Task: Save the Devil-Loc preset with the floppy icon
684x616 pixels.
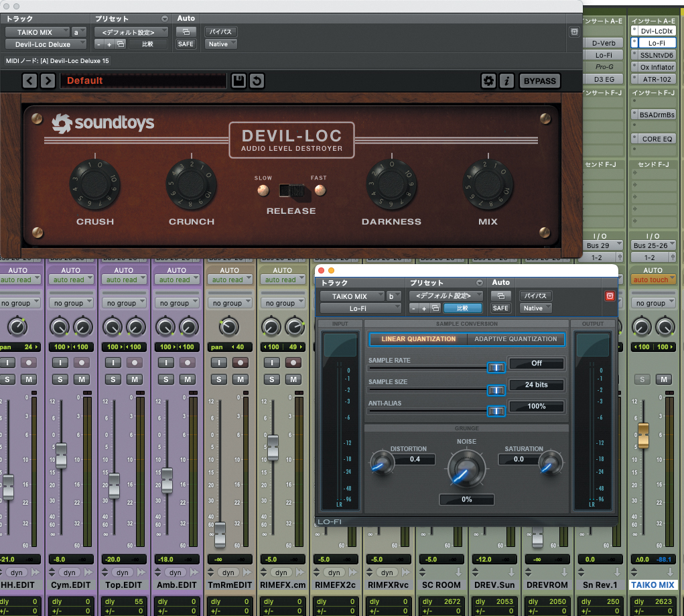Action: [238, 80]
